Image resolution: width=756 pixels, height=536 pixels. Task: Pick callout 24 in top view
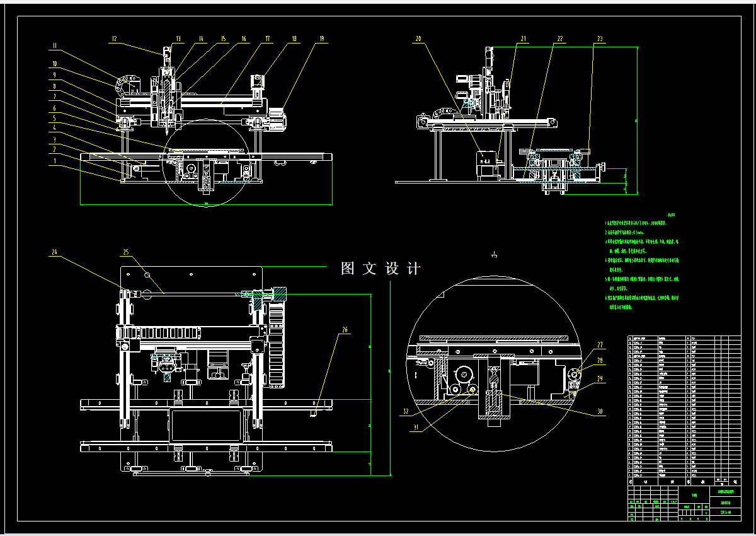point(55,252)
